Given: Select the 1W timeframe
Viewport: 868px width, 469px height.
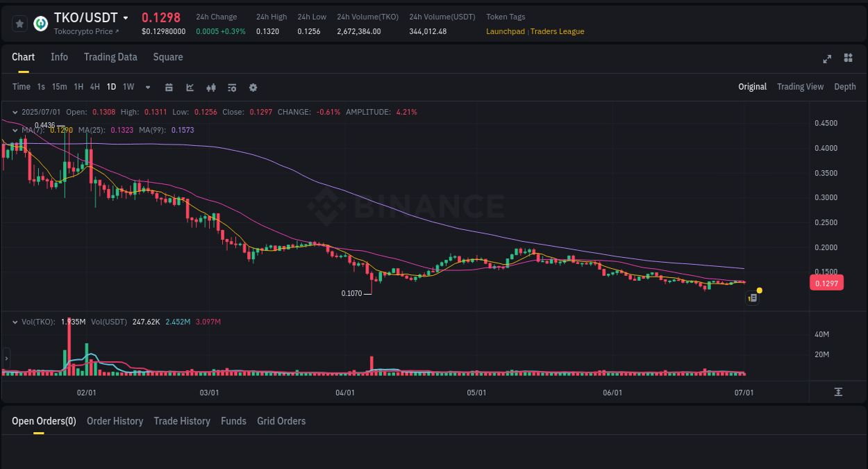Looking at the screenshot, I should 128,87.
